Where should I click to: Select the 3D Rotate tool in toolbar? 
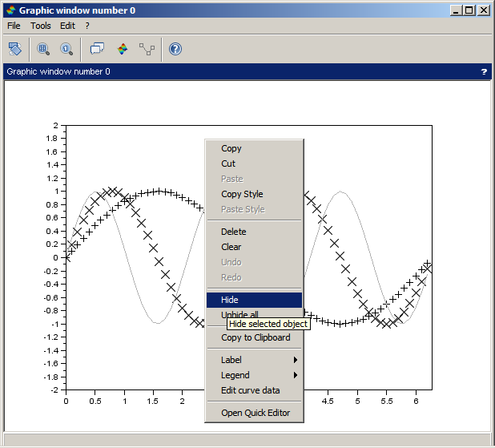point(14,49)
